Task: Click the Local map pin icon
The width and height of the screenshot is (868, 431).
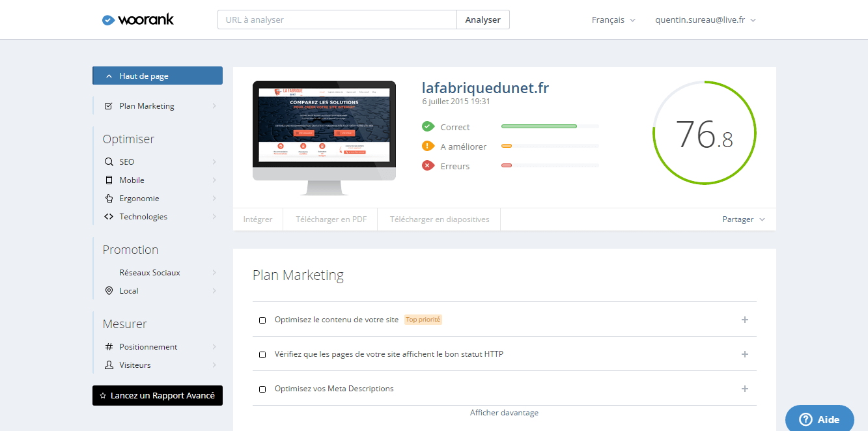Action: [109, 291]
